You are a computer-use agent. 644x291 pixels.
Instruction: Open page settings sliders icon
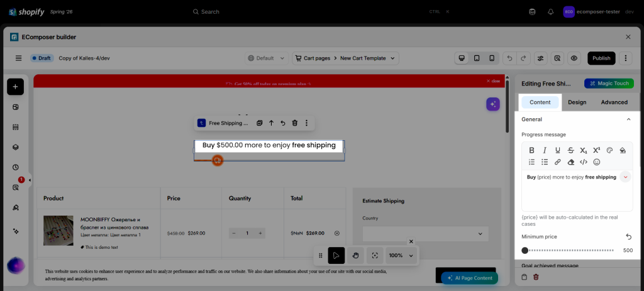tap(540, 58)
